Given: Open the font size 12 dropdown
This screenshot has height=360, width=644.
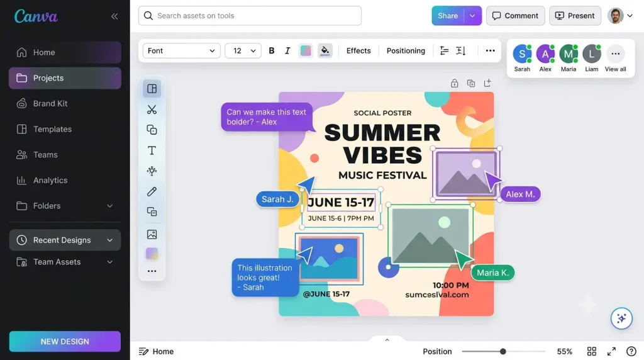Looking at the screenshot, I should (x=243, y=50).
